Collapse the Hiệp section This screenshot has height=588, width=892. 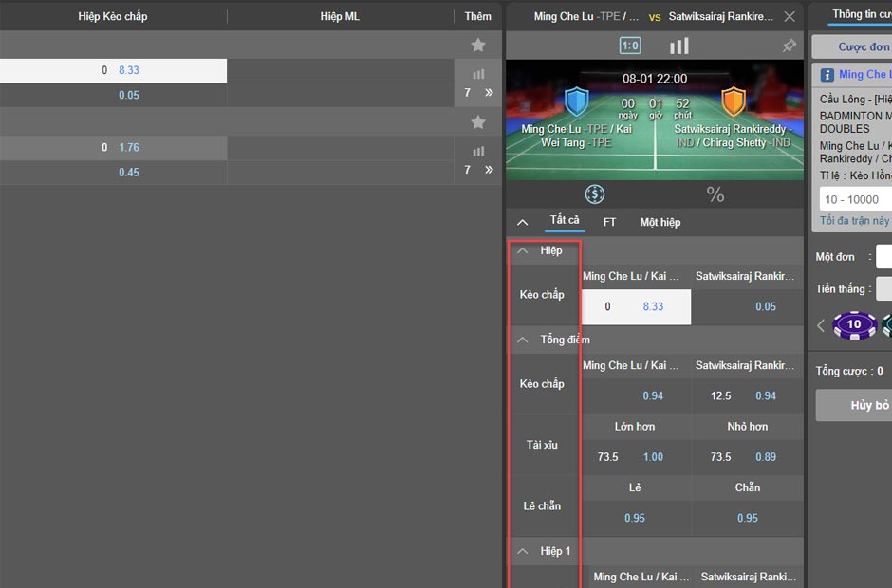click(522, 250)
